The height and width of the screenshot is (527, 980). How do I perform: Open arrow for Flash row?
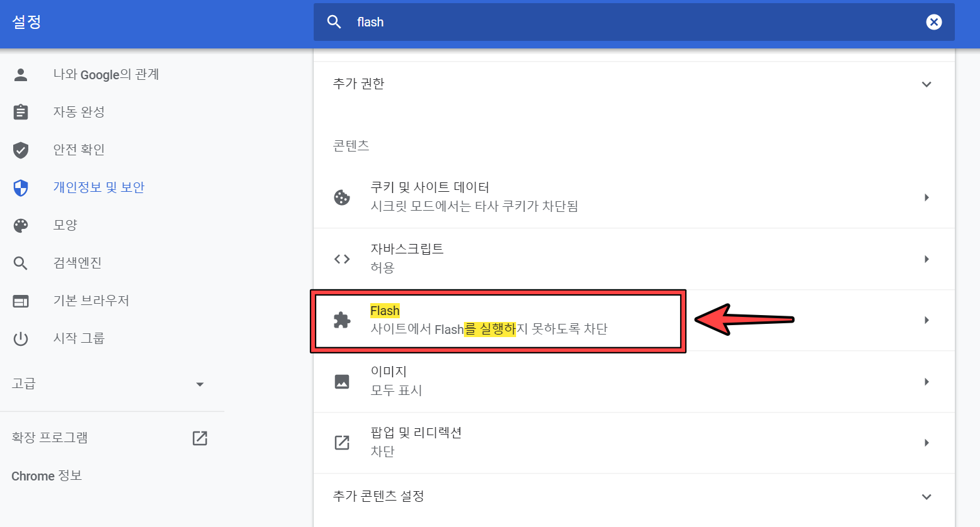927,320
